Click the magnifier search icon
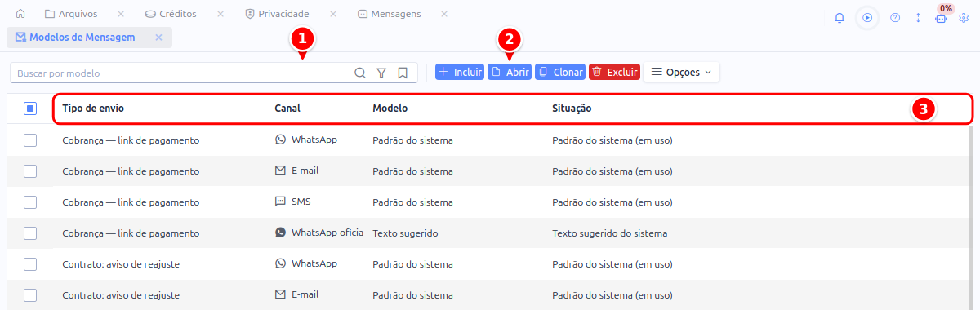Viewport: 980px width, 310px height. [x=360, y=73]
